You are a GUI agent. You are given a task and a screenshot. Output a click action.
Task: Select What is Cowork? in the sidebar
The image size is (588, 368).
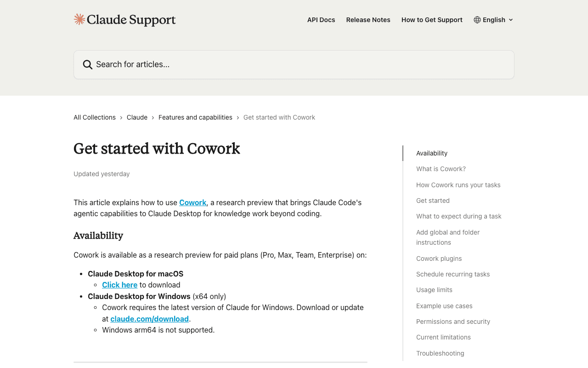(x=441, y=168)
